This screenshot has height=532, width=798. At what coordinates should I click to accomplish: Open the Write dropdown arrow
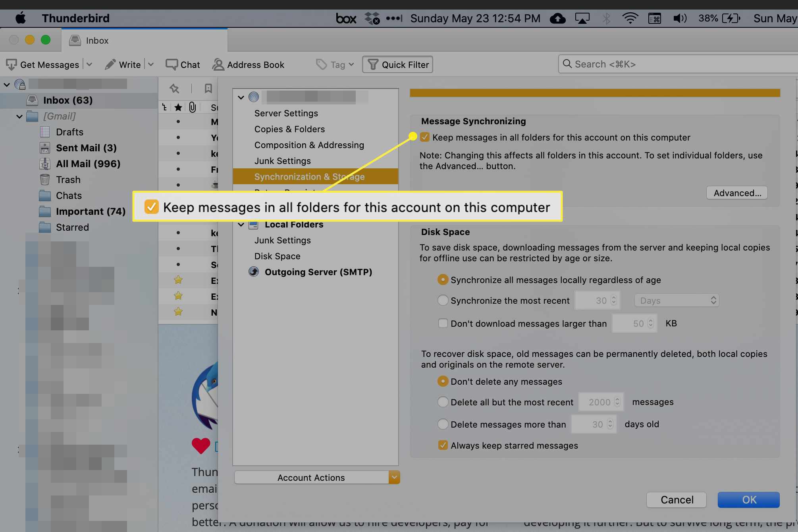tap(151, 65)
